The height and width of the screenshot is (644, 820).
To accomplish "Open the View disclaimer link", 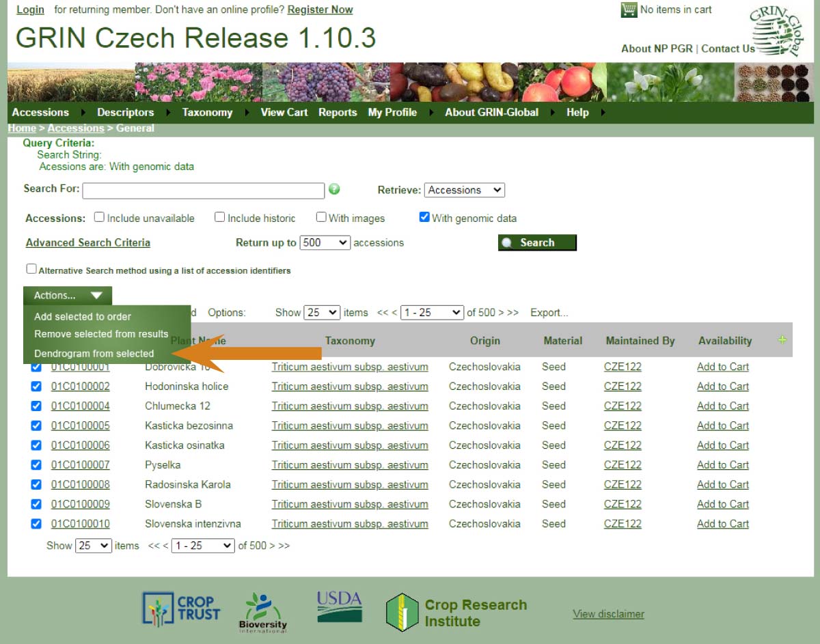I will (608, 613).
